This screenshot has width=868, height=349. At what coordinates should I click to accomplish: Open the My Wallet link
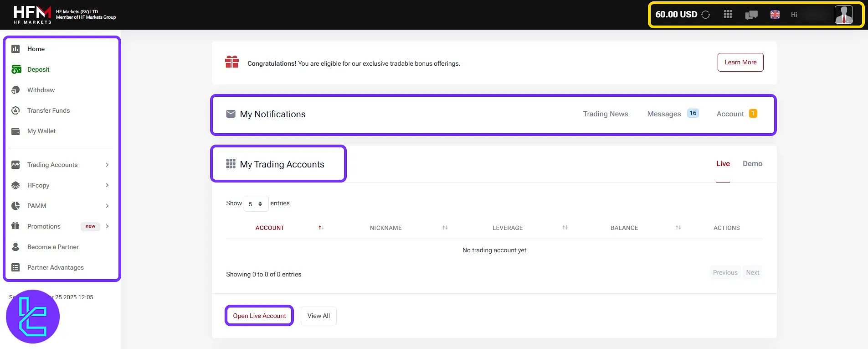[x=41, y=131]
